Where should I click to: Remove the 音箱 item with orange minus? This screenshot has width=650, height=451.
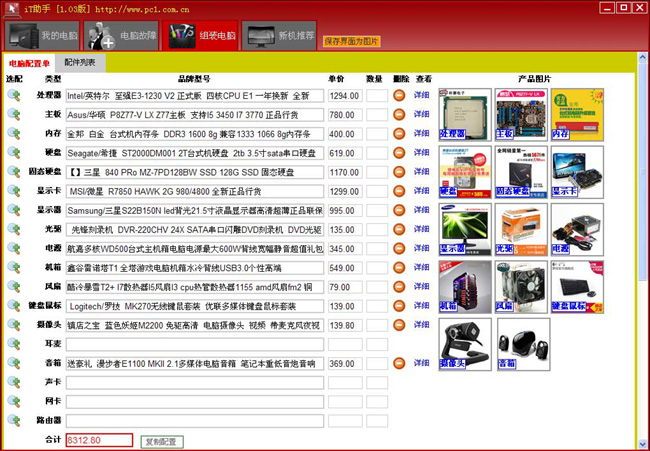point(399,363)
